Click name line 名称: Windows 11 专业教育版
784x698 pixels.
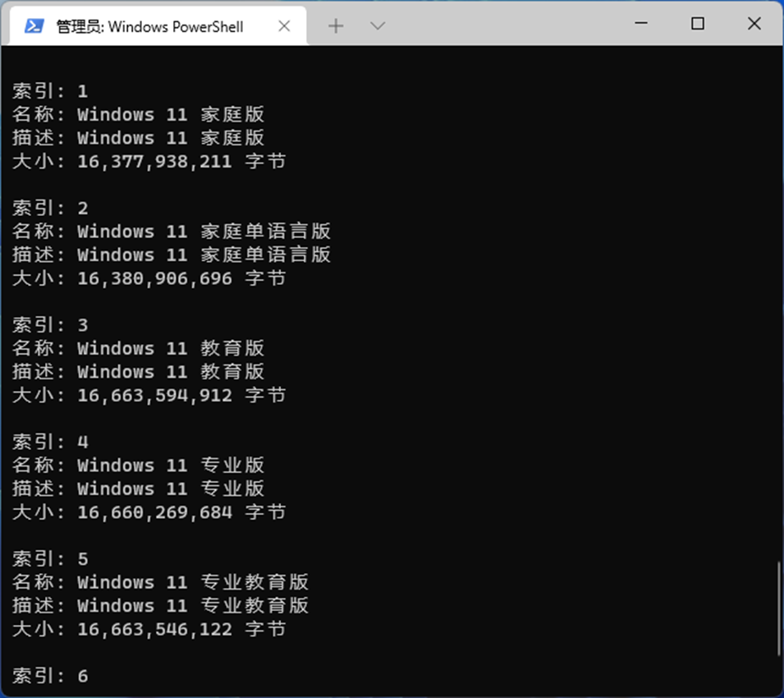tap(160, 582)
